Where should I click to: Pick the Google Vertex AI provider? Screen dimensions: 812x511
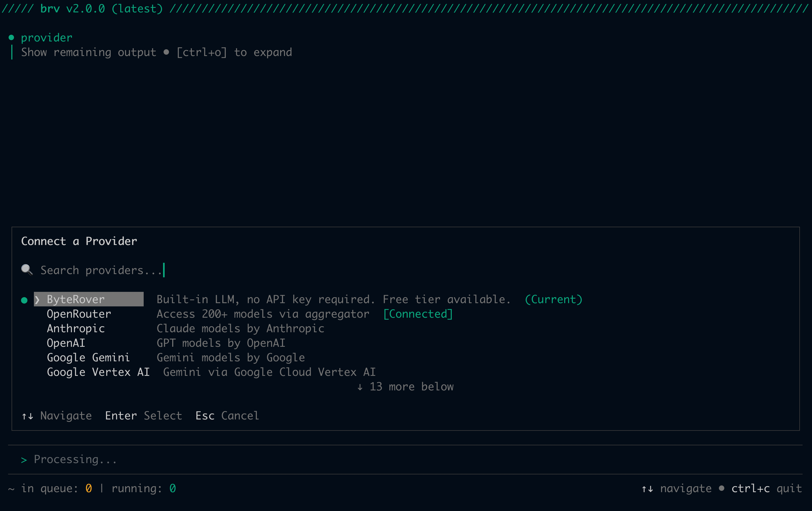(98, 372)
